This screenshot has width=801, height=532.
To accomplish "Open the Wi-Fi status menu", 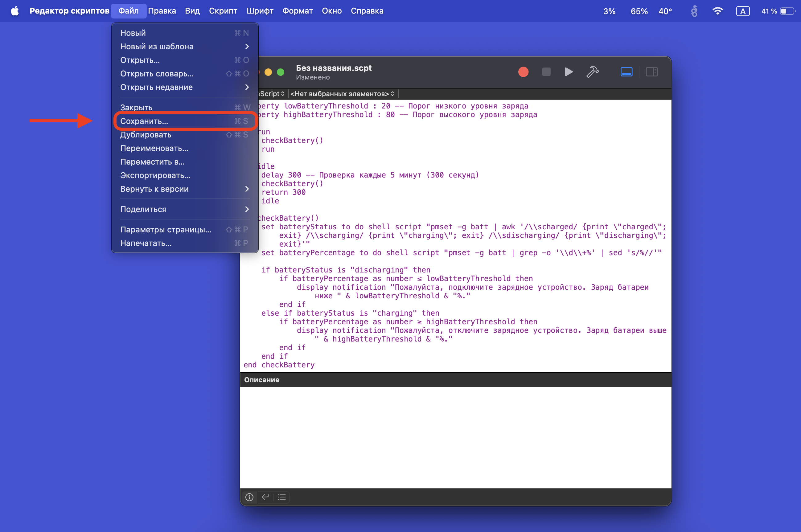I will click(x=717, y=11).
